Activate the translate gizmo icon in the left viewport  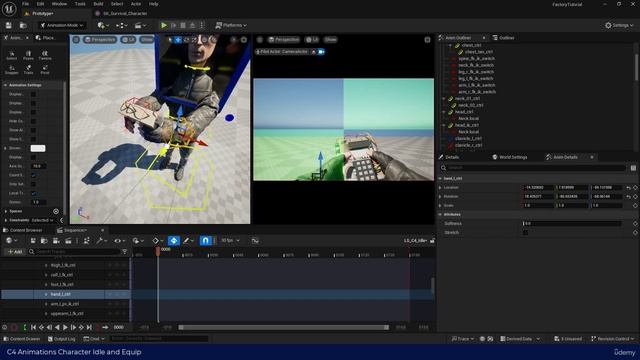click(x=178, y=40)
